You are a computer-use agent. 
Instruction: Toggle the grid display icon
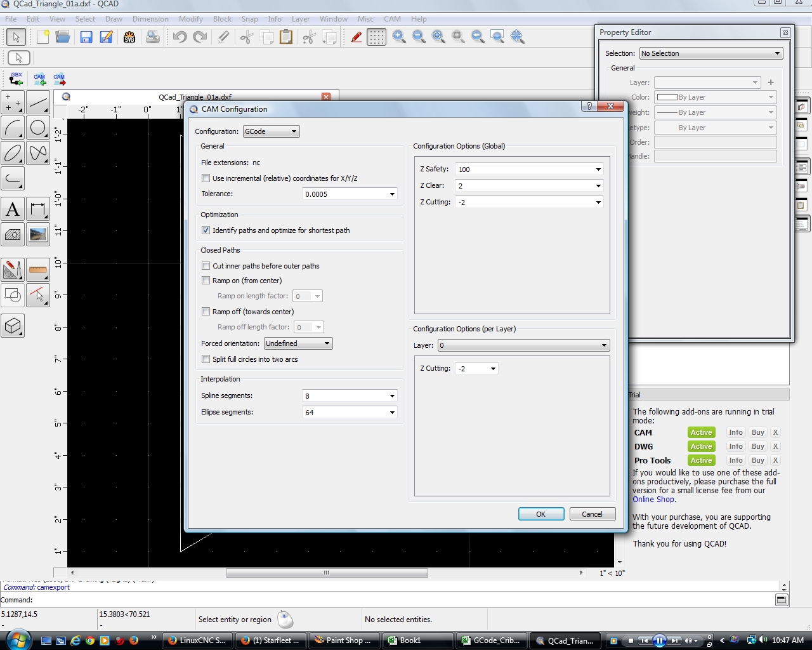376,37
